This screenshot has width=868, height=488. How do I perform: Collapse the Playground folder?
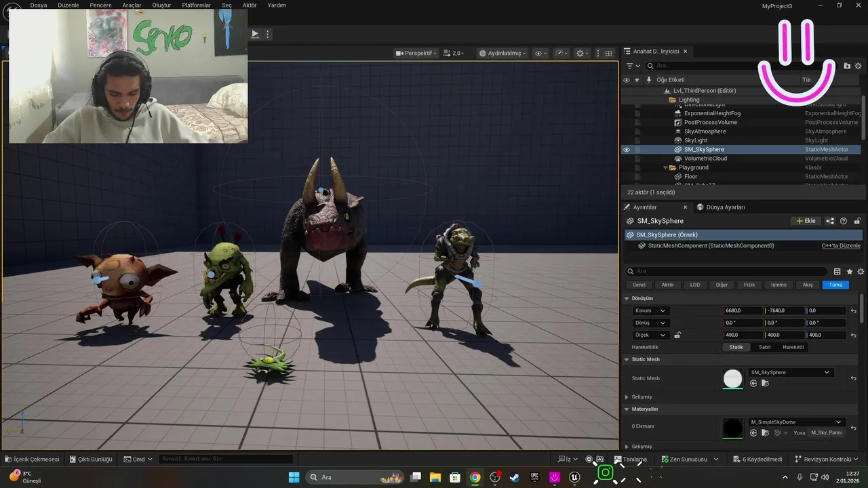point(665,167)
